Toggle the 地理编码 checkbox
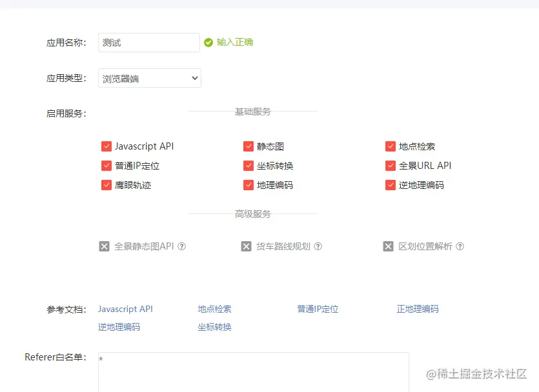Screen dimensions: 539x392 point(248,185)
